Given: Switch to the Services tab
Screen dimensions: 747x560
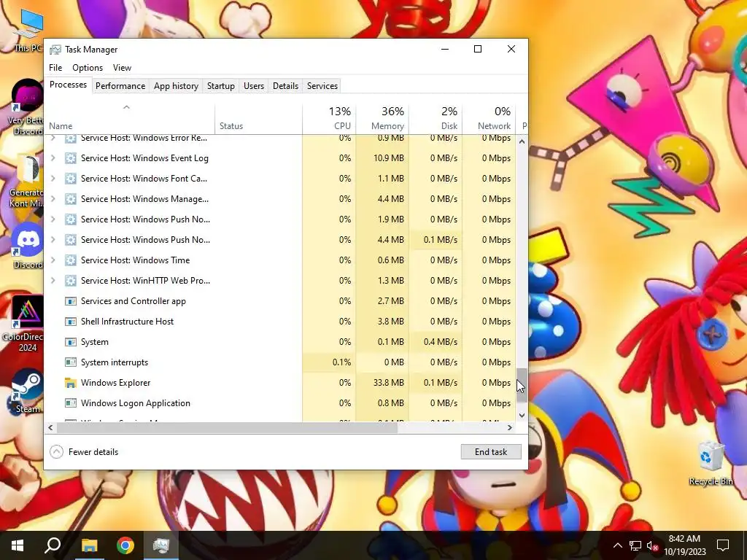Looking at the screenshot, I should click(322, 86).
